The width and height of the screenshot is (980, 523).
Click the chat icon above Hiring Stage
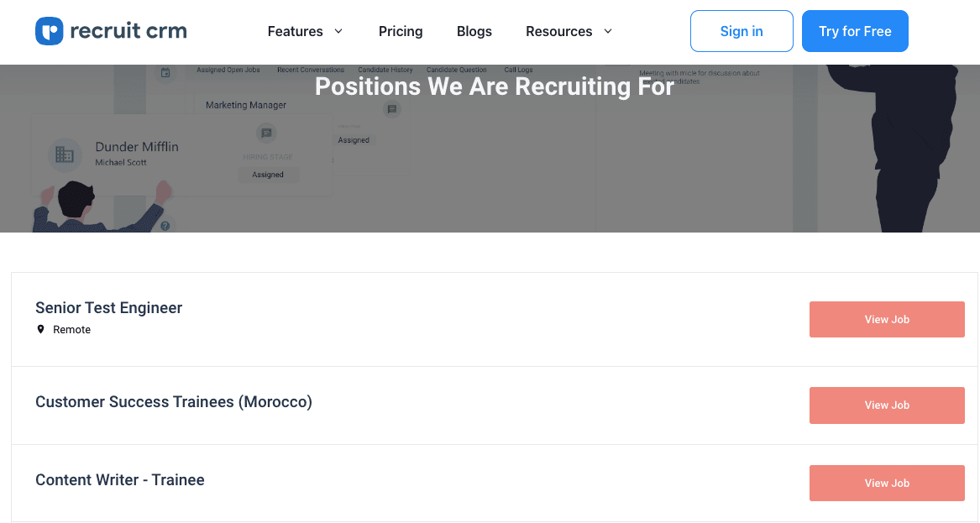pos(267,133)
